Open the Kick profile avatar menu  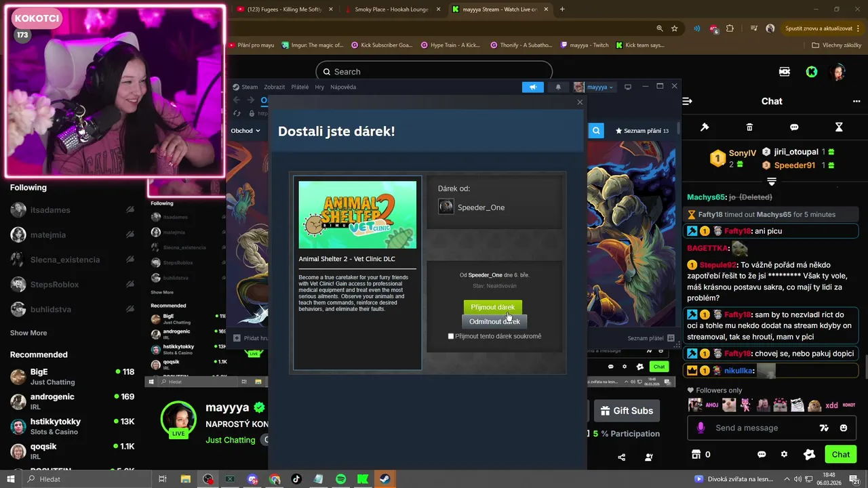click(x=839, y=72)
